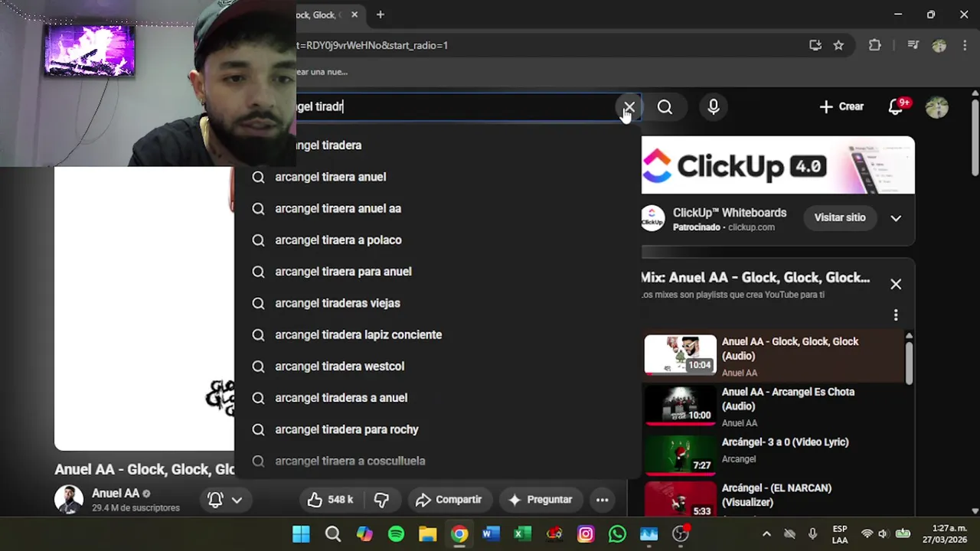Click the magnifier search button

point(665,107)
